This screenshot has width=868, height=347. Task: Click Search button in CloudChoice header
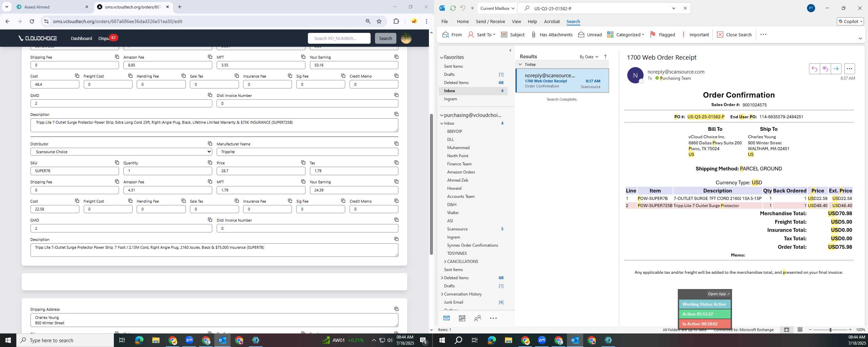tap(385, 38)
